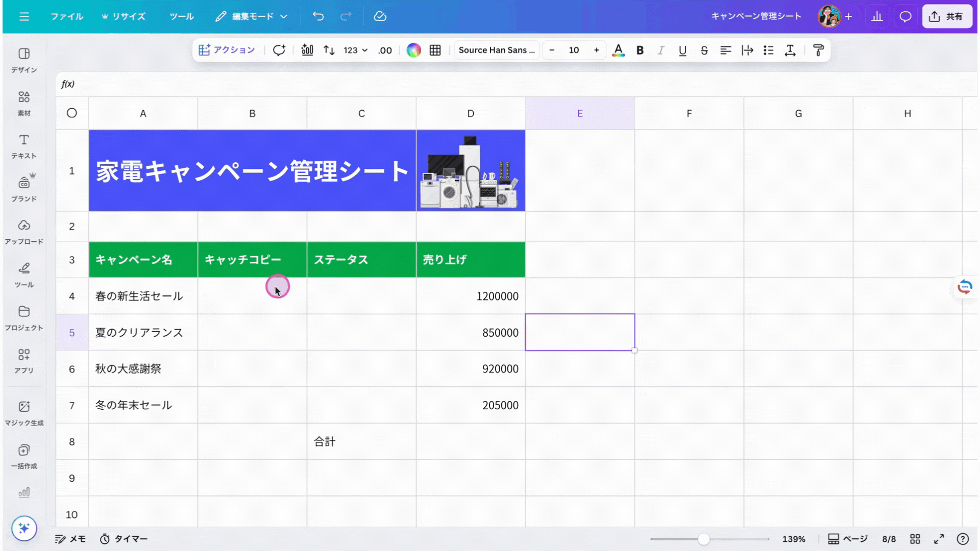Toggle italic text formatting
Screen dimensions: 980x551
point(661,50)
